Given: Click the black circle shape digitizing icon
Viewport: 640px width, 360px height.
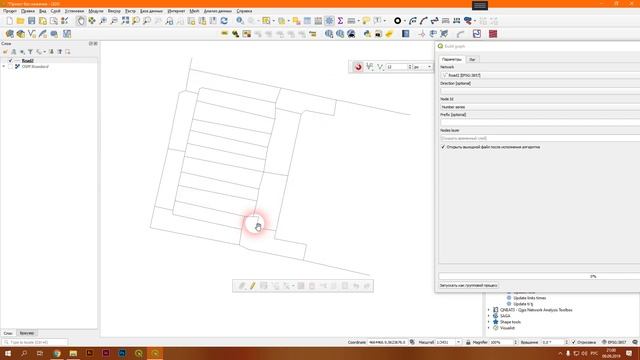Looking at the screenshot, I should click(397, 21).
